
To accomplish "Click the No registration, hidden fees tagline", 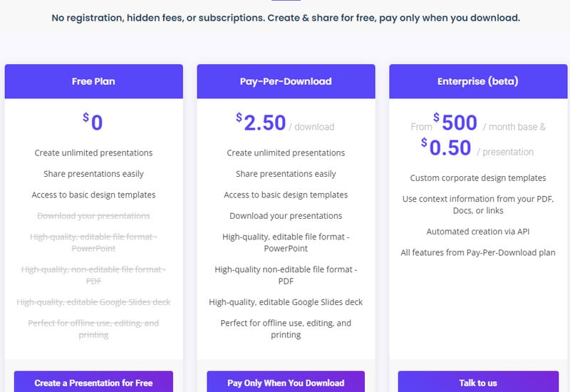I will tap(286, 18).
